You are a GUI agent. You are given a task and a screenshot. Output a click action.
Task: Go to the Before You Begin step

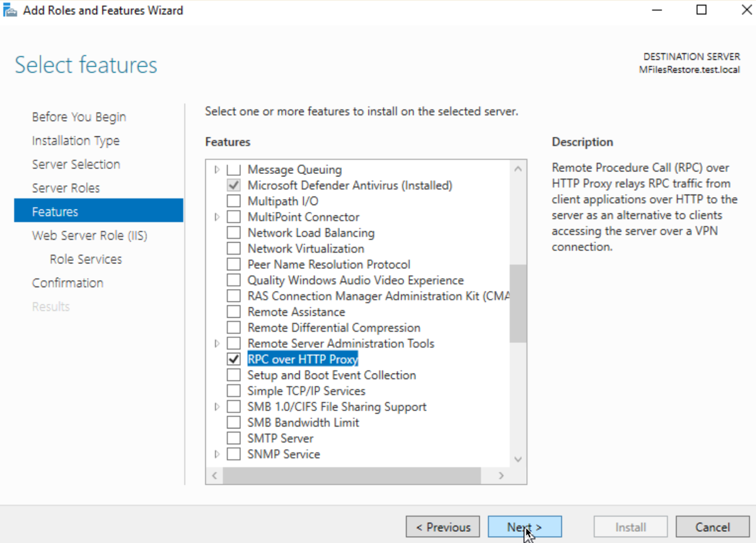(x=79, y=117)
